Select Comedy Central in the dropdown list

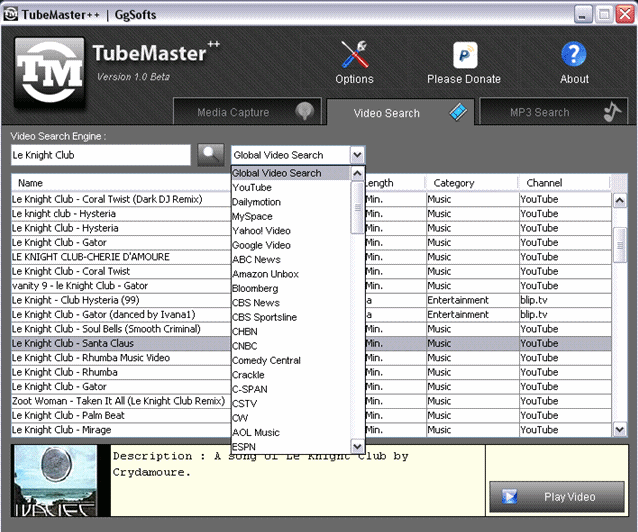[291, 361]
